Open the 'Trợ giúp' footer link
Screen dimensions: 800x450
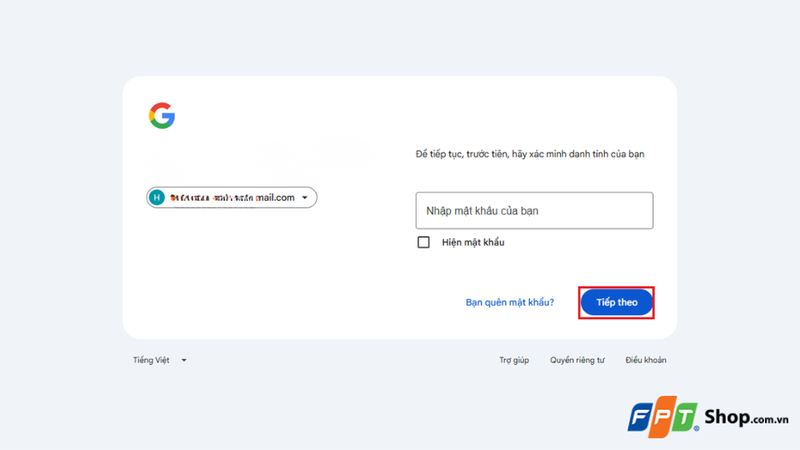514,360
